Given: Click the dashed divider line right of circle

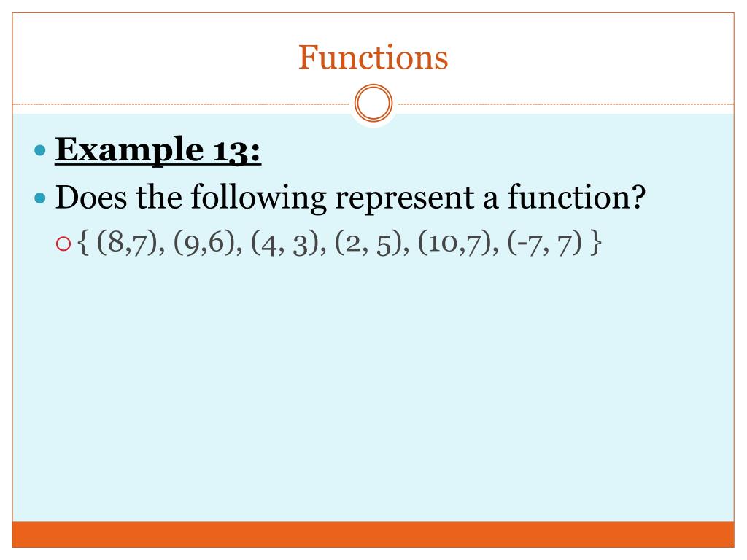Looking at the screenshot, I should [x=566, y=104].
